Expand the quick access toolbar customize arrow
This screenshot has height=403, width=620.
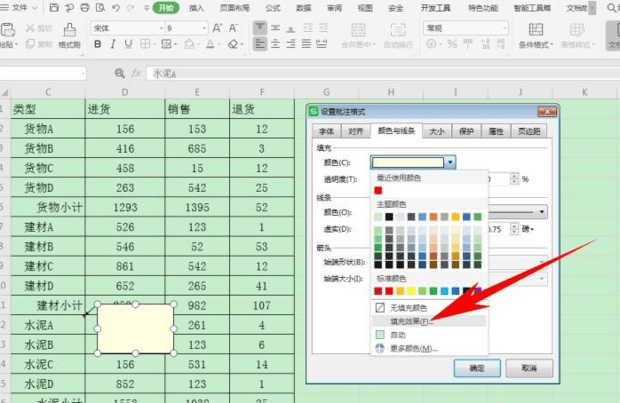tap(146, 8)
